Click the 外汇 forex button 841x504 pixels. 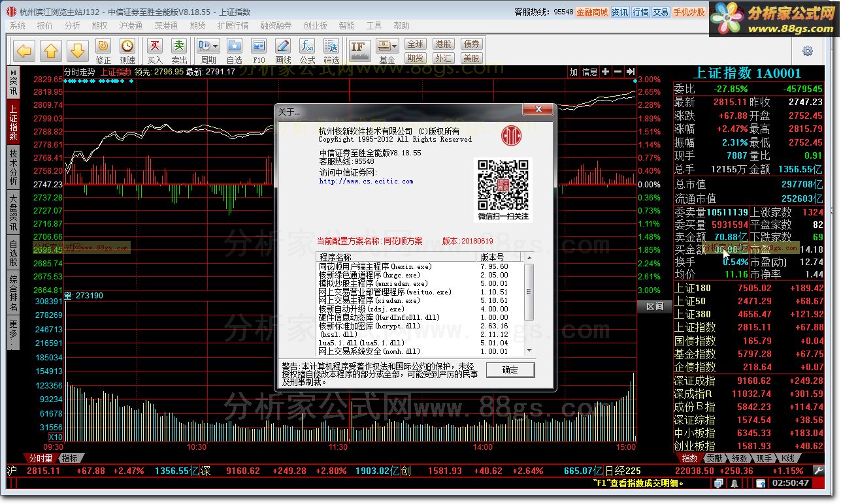pyautogui.click(x=443, y=58)
